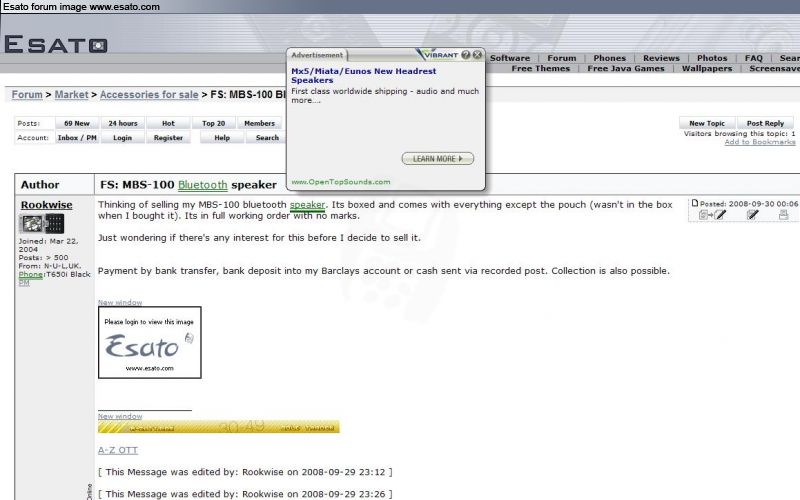Open the Phones menu item

(x=609, y=58)
